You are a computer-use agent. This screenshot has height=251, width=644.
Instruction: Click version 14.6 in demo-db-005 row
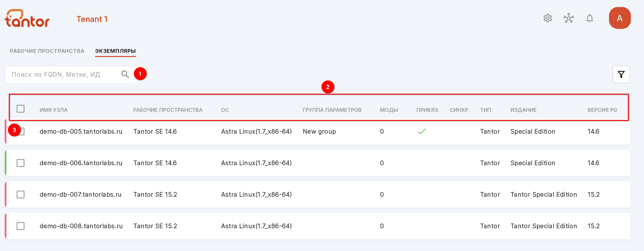click(x=593, y=131)
